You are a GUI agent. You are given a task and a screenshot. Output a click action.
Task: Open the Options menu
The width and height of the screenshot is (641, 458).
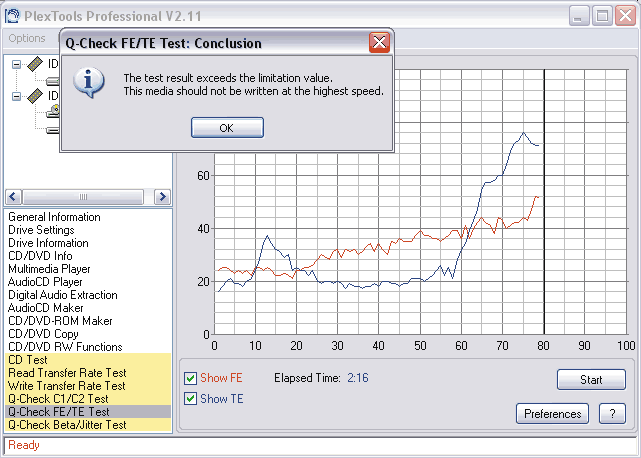click(27, 38)
